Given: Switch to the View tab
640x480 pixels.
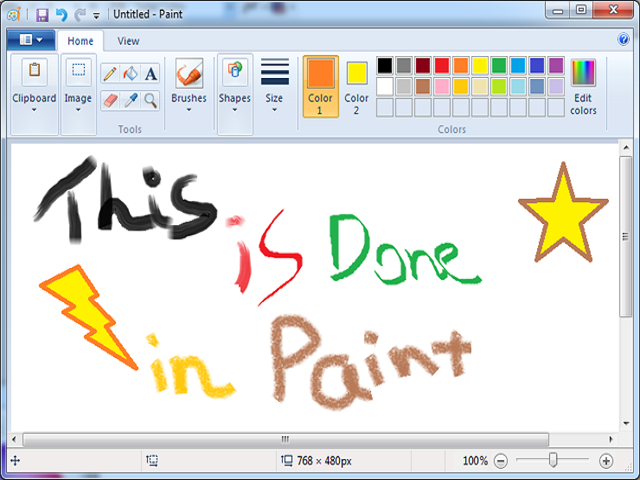Looking at the screenshot, I should click(128, 41).
